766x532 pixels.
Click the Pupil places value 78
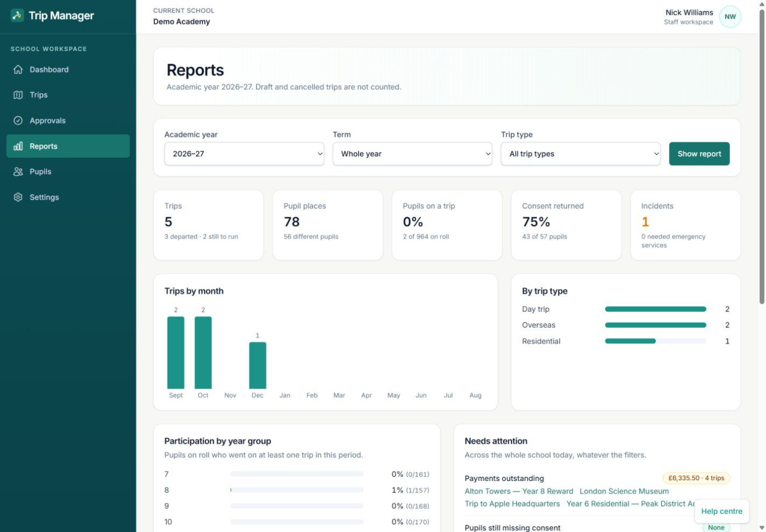(x=291, y=222)
